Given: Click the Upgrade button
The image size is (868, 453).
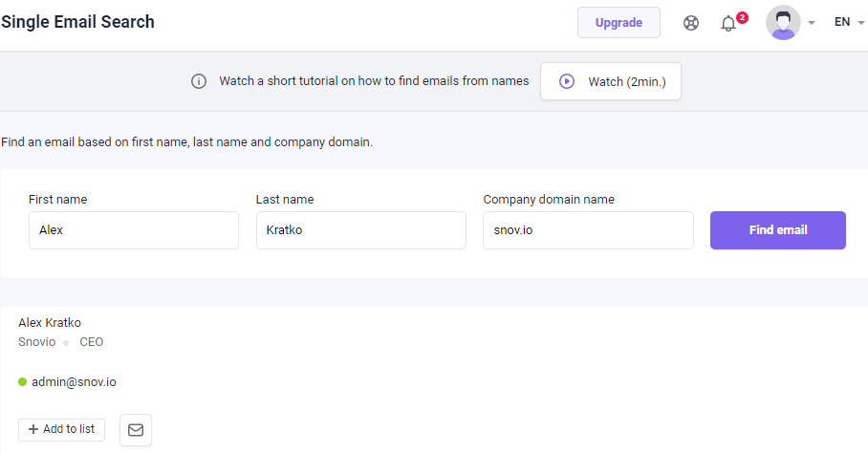Looking at the screenshot, I should click(618, 23).
